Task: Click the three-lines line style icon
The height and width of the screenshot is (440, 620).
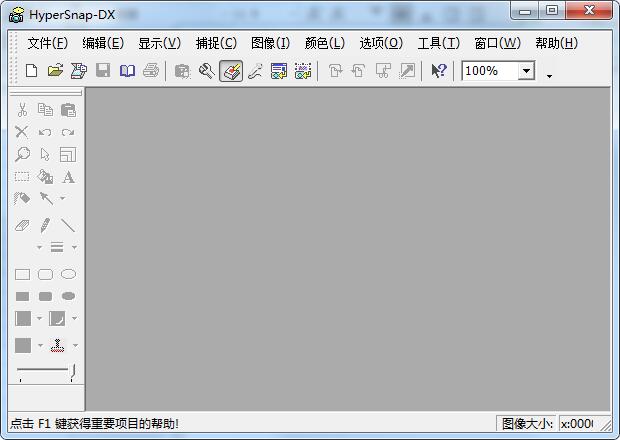Action: click(x=57, y=247)
